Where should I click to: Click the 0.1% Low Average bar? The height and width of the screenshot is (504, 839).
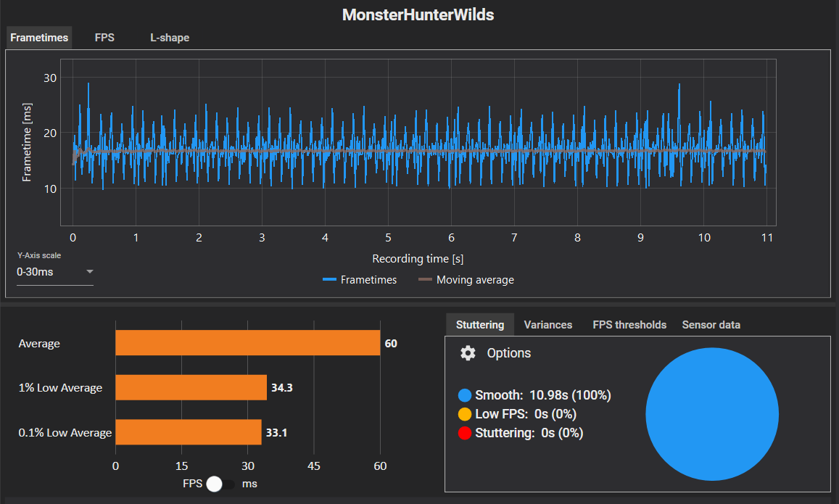click(189, 431)
